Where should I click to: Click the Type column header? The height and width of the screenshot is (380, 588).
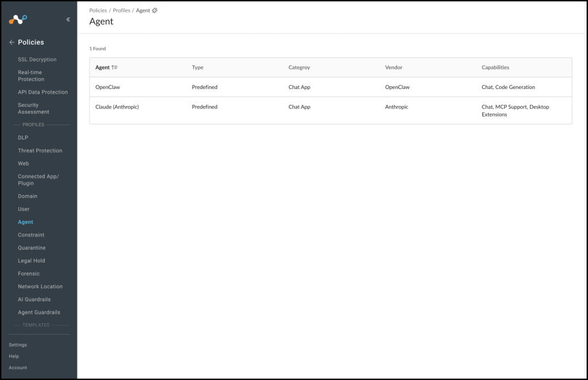click(x=198, y=68)
